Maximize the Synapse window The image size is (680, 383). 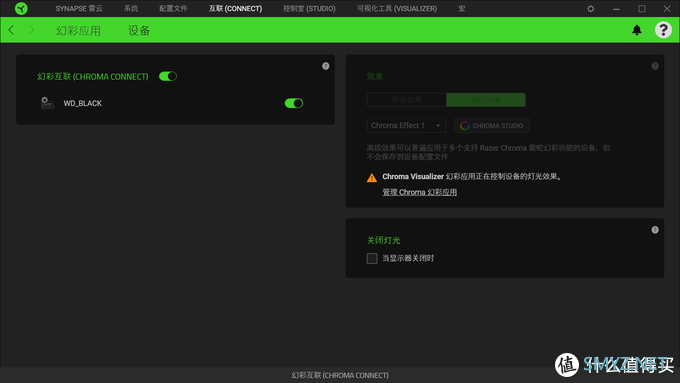point(642,9)
